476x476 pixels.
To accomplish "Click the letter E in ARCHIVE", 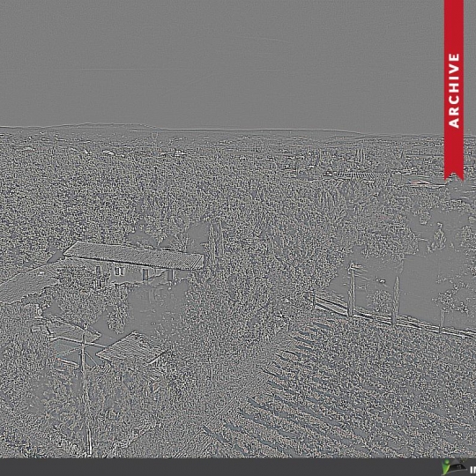I will pyautogui.click(x=454, y=58).
